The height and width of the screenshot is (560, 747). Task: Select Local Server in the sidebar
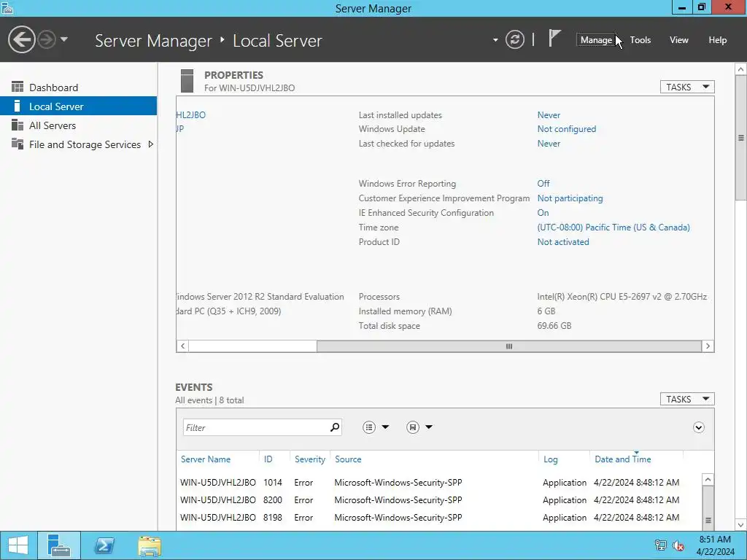79,106
